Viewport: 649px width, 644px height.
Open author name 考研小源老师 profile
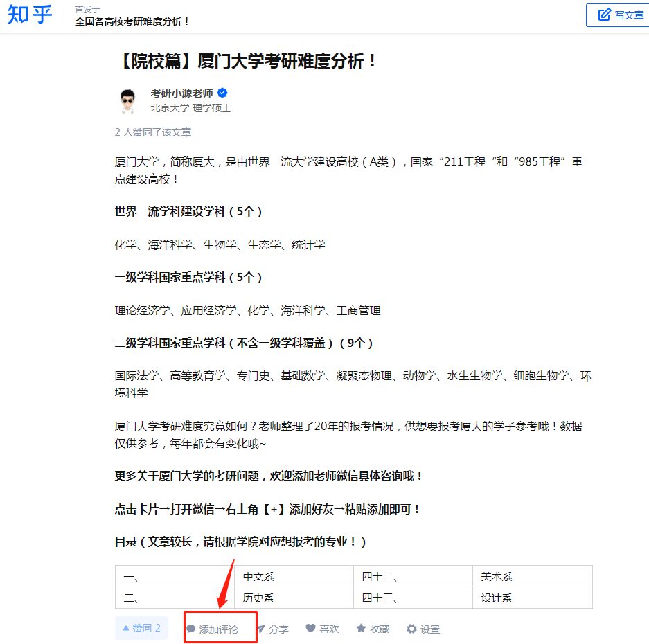coord(181,93)
